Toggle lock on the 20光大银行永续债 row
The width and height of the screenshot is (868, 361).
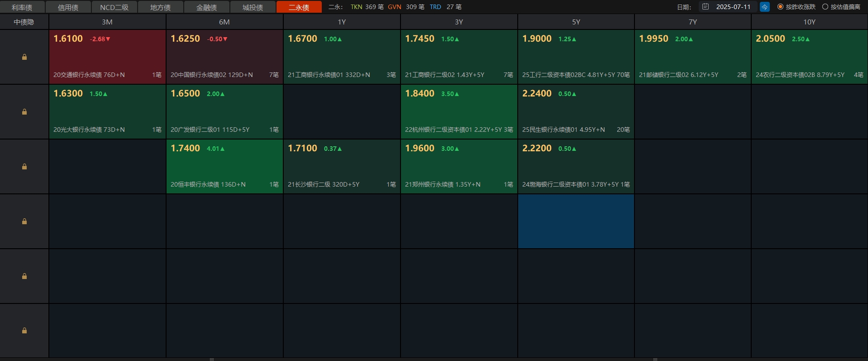[x=24, y=112]
